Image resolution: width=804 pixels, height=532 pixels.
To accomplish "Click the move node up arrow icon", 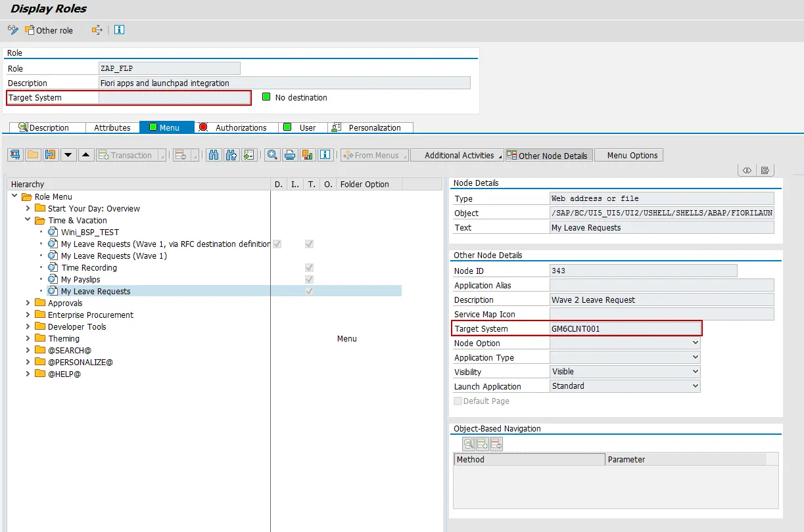I will coord(86,154).
